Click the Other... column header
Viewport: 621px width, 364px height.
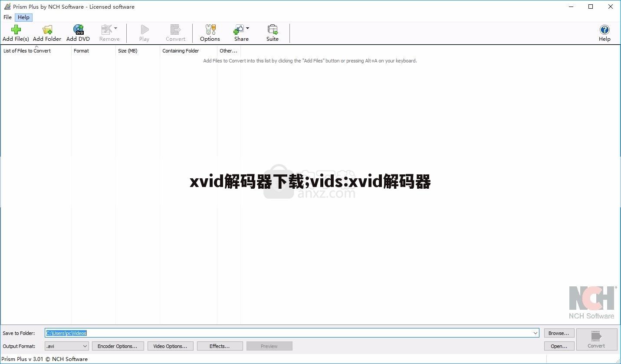coord(229,51)
